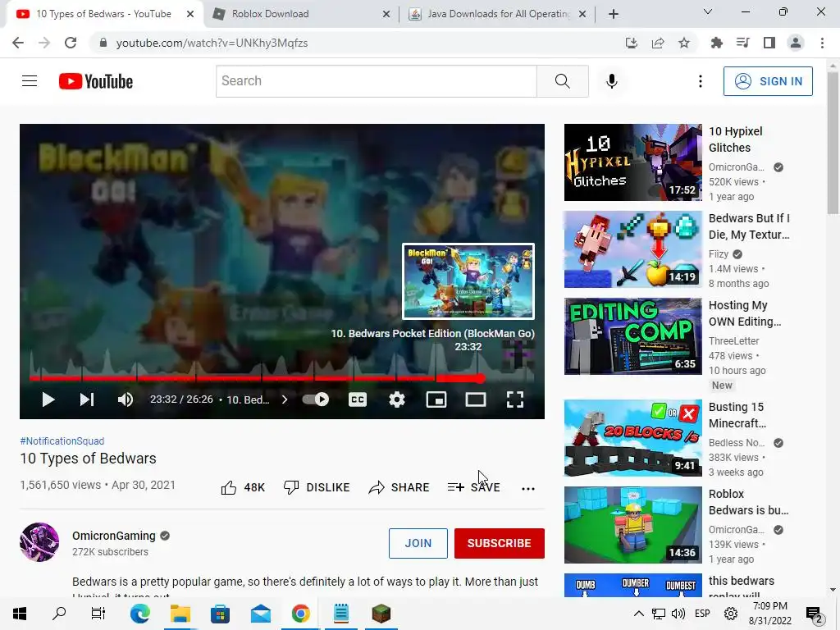Open the YouTube guide hamburger menu
The image size is (840, 630).
point(30,81)
